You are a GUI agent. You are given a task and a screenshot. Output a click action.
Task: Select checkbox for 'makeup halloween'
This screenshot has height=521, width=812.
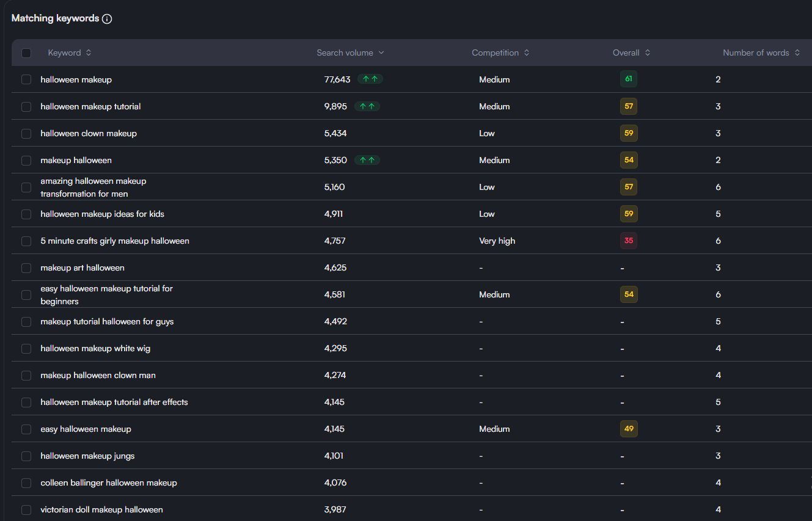[26, 161]
